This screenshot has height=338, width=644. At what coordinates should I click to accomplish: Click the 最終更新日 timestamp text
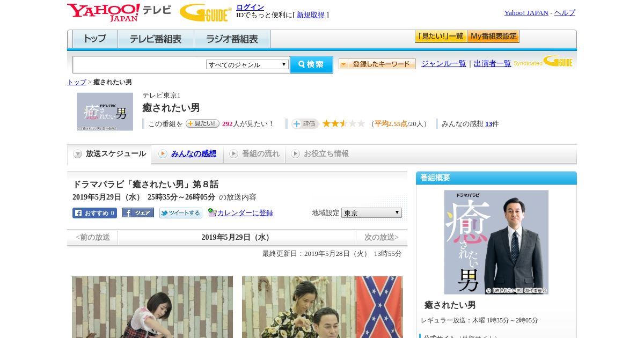coord(332,254)
